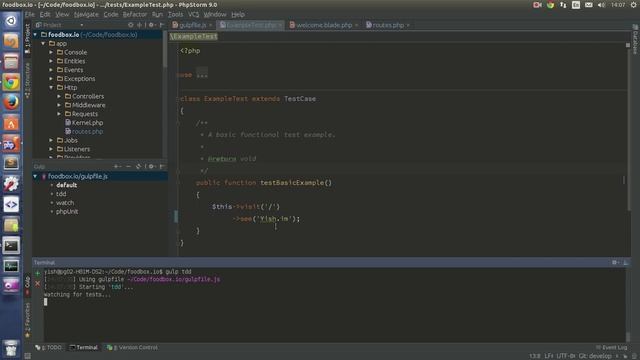The height and width of the screenshot is (360, 640).
Task: Collapse the foodbox.io project root
Action: pos(36,35)
